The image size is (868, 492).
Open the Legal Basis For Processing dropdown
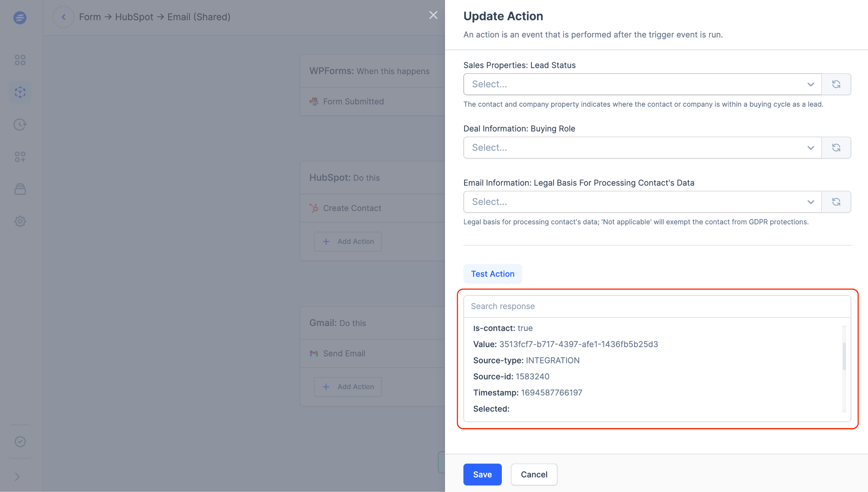pyautogui.click(x=643, y=202)
